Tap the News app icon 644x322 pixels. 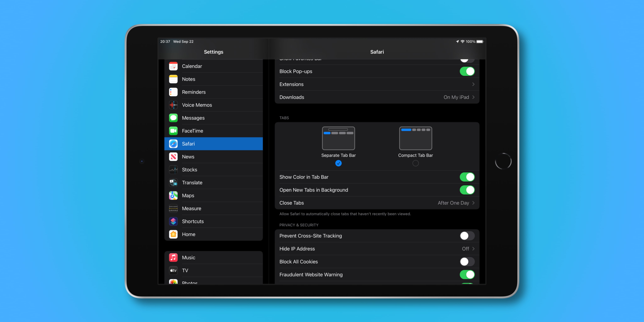173,157
